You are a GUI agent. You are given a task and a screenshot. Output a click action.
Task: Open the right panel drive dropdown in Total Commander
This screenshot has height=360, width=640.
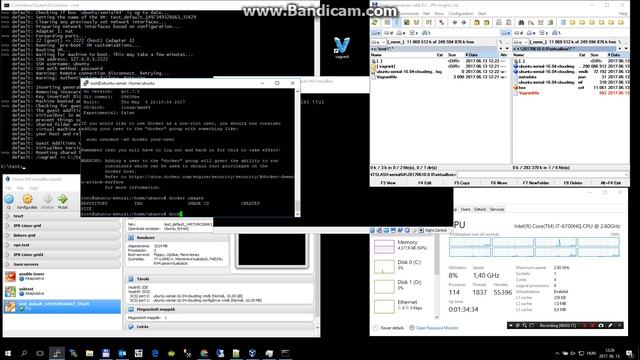pyautogui.click(x=520, y=42)
